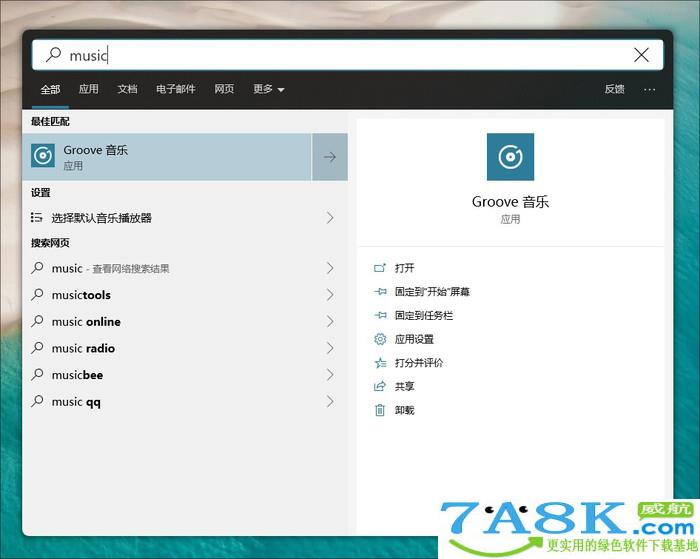Click Groove 音乐 title in preview pane
Viewport: 700px width, 559px height.
pyautogui.click(x=510, y=202)
